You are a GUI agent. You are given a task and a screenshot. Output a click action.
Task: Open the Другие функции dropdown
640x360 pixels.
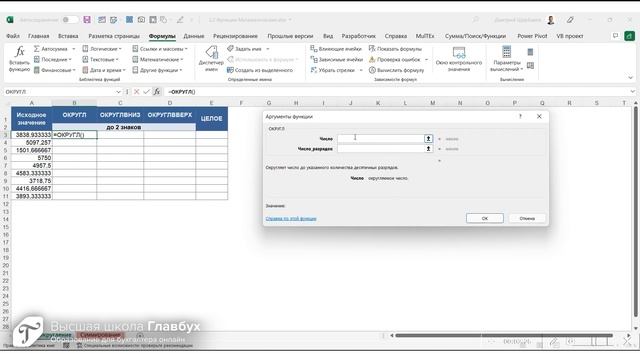[158, 70]
